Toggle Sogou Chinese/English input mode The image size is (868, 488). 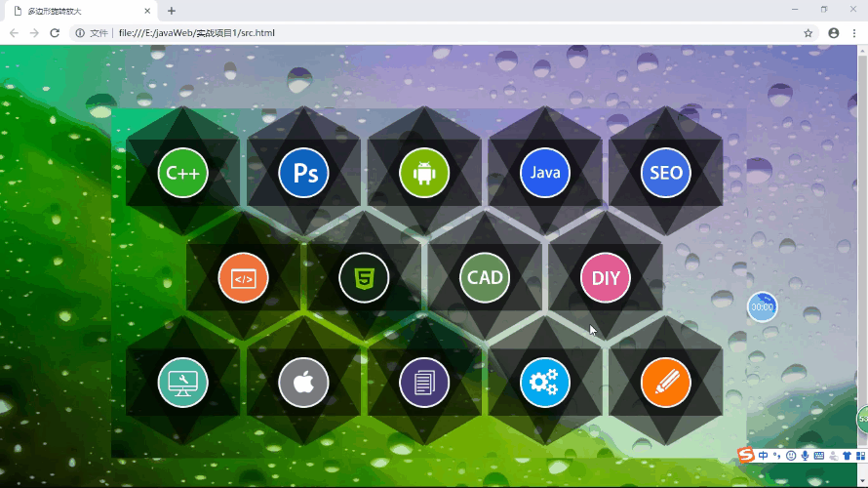(x=763, y=456)
